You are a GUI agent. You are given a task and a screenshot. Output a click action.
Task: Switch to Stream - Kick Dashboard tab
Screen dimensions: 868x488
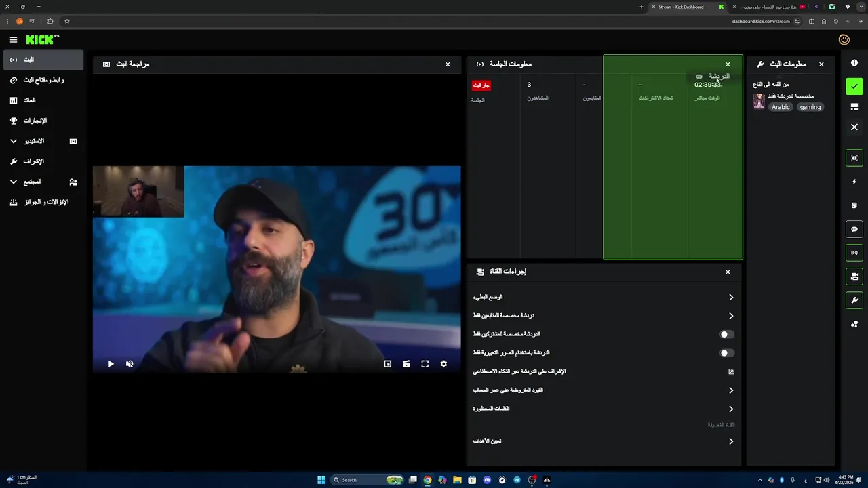[688, 7]
